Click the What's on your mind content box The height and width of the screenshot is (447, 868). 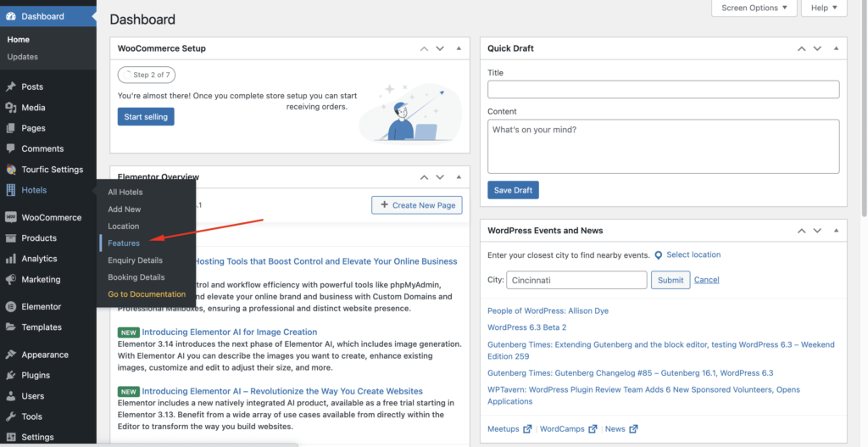coord(663,147)
